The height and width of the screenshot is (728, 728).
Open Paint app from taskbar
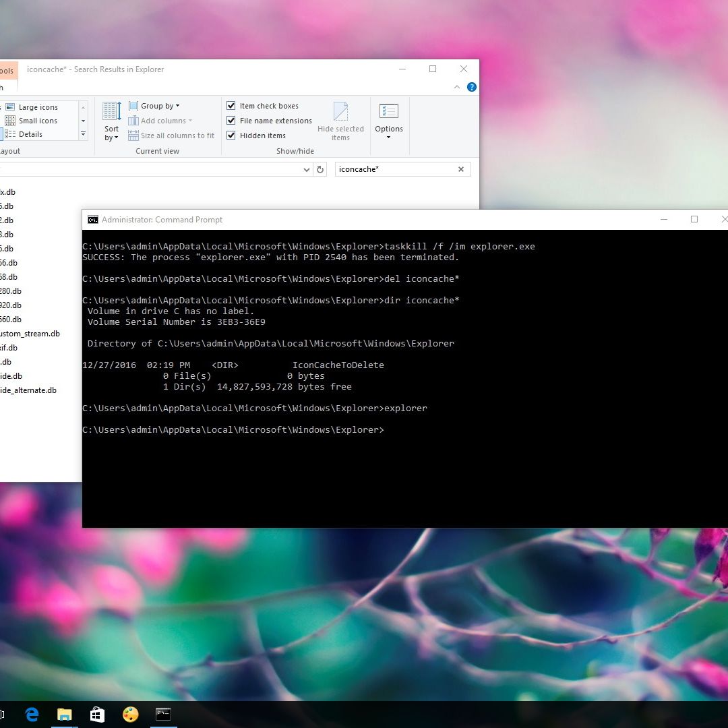click(x=130, y=715)
